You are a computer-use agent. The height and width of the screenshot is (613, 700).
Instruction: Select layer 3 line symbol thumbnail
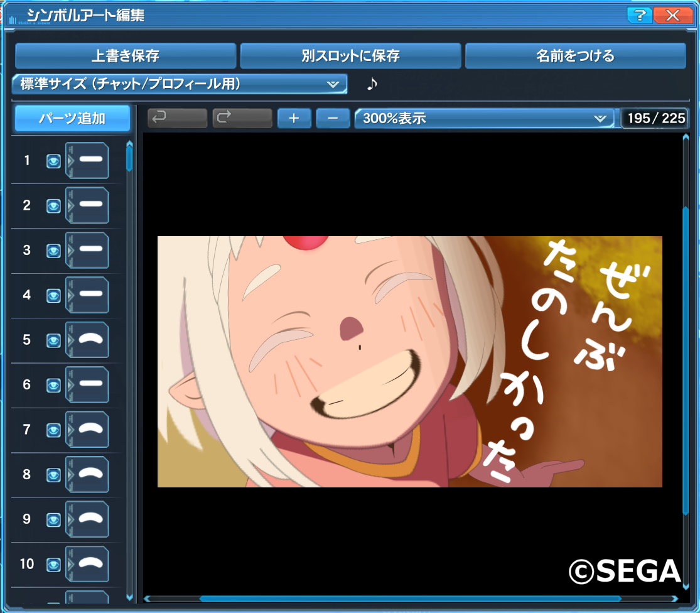87,250
